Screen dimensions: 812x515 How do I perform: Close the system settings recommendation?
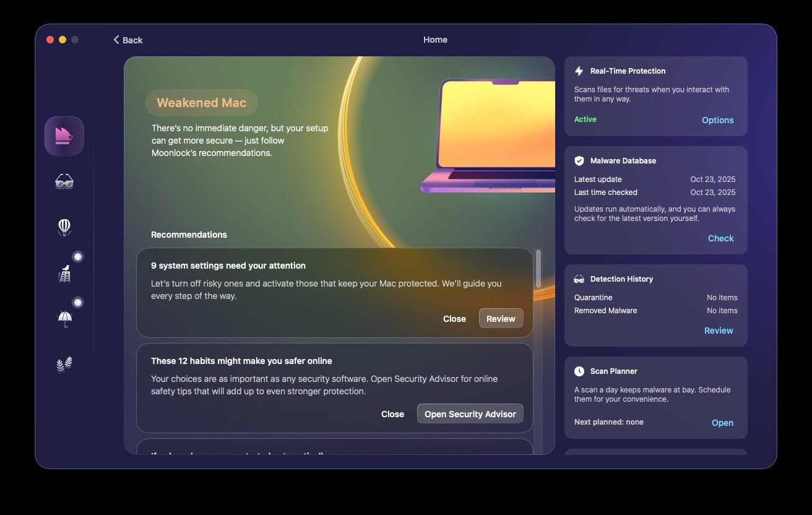454,319
